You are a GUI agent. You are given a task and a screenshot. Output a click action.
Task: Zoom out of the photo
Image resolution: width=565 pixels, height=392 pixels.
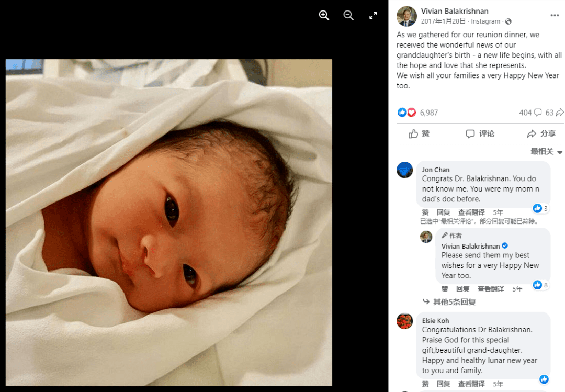(348, 15)
